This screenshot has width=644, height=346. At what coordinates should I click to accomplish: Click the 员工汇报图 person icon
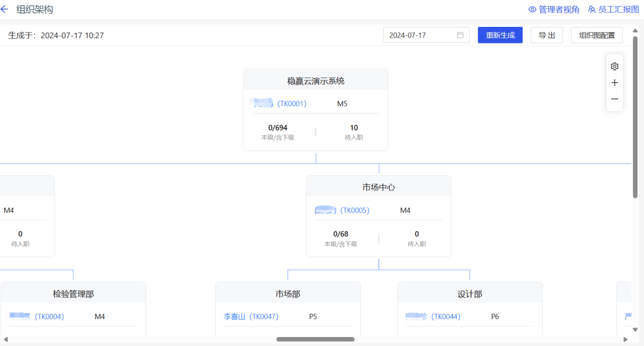(x=592, y=10)
